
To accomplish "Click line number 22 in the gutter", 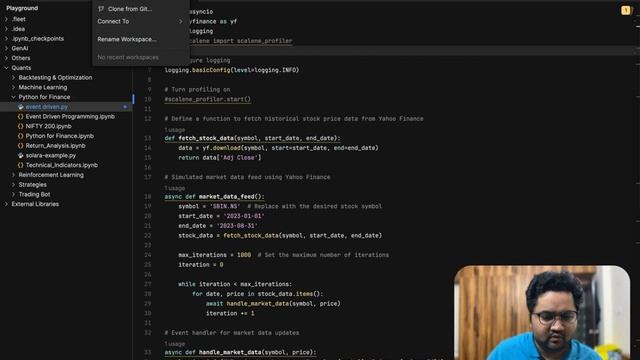I will click(x=148, y=236).
